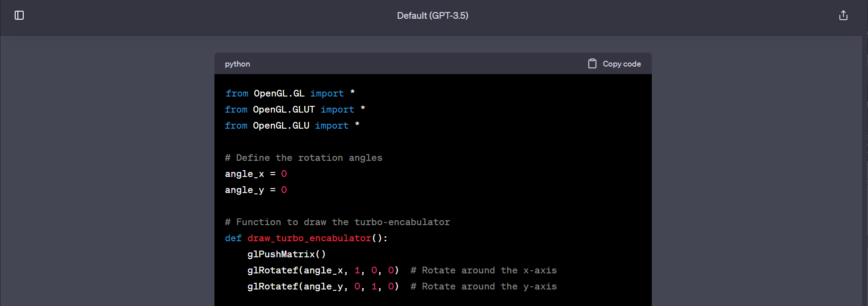The width and height of the screenshot is (868, 306).
Task: Click the line 'from OpenGL.GLU import *'
Action: tap(292, 126)
